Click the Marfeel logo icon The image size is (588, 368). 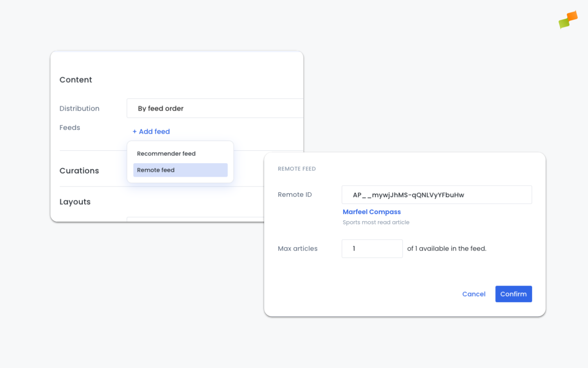coord(568,19)
